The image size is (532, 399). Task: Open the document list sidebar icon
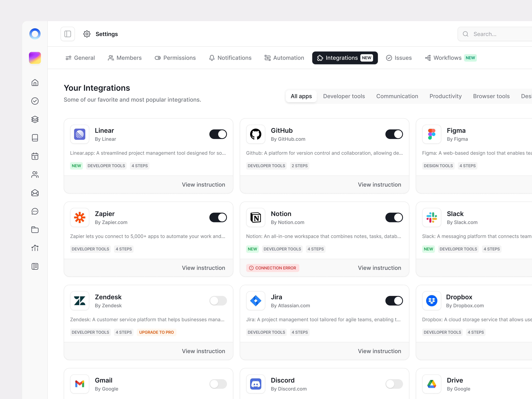tap(35, 266)
